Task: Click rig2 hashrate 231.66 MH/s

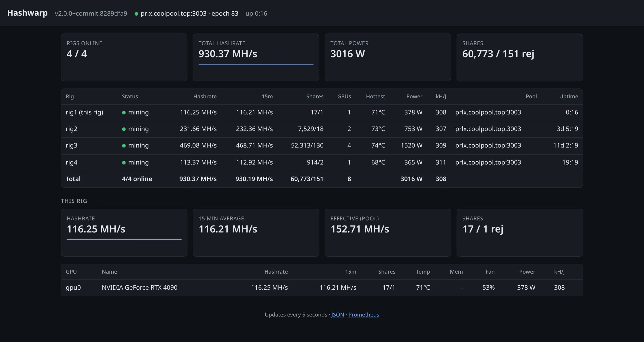Action: (198, 129)
